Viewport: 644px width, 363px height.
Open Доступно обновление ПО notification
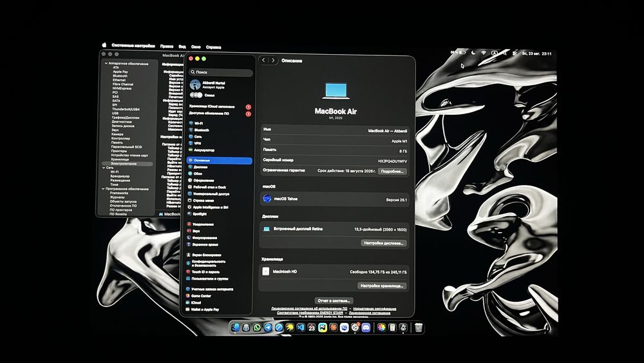pyautogui.click(x=220, y=113)
